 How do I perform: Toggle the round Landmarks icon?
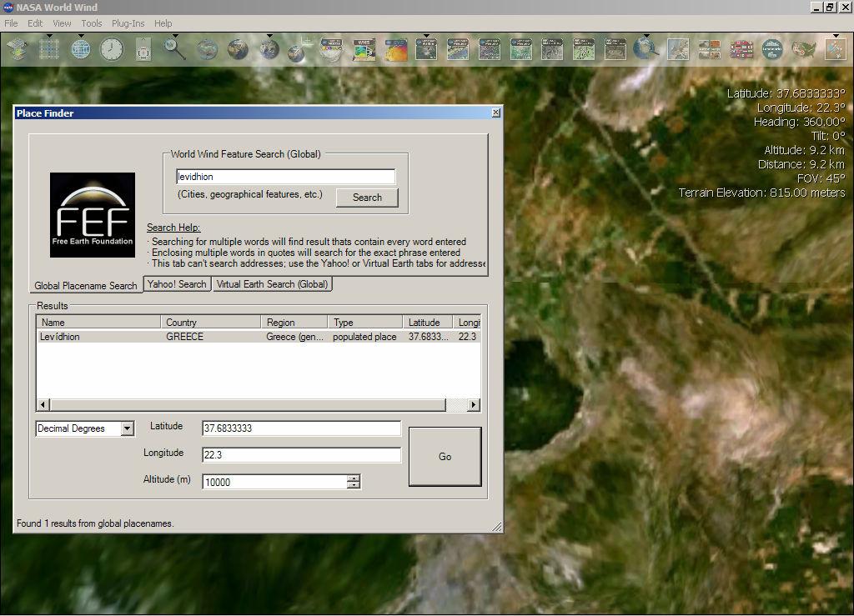click(772, 50)
